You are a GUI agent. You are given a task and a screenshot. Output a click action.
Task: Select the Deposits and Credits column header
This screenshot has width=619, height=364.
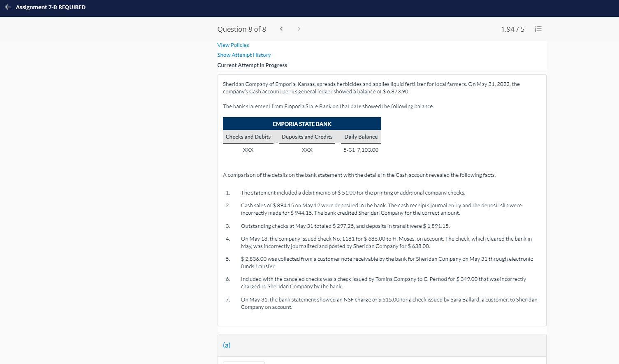[x=307, y=137]
